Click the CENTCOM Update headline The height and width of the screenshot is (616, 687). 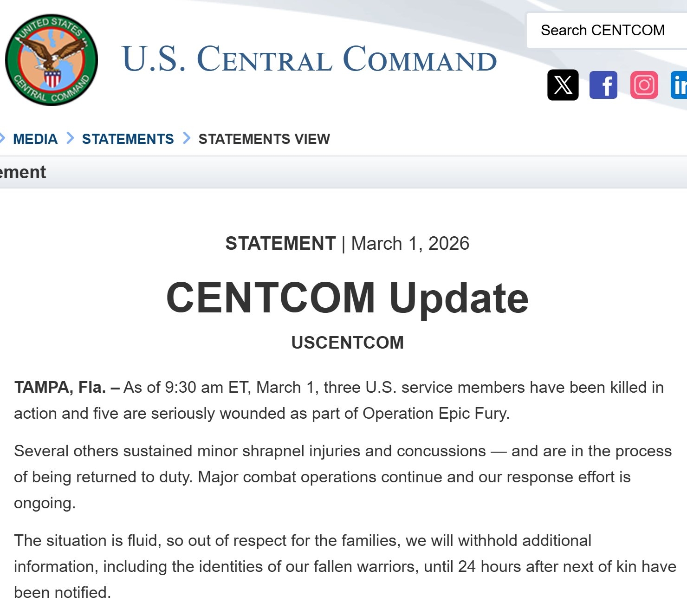(x=347, y=298)
